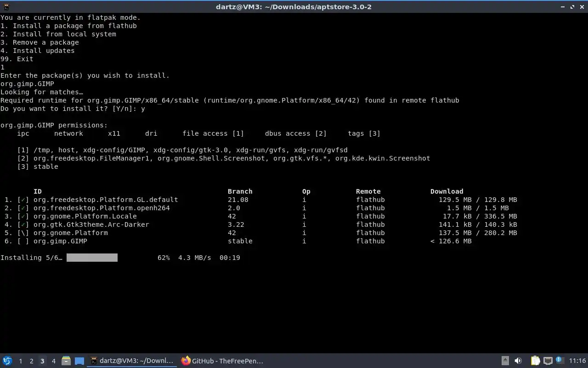Click the '< 126.6 MB' download size
Viewport: 588px width, 368px height.
(451, 241)
